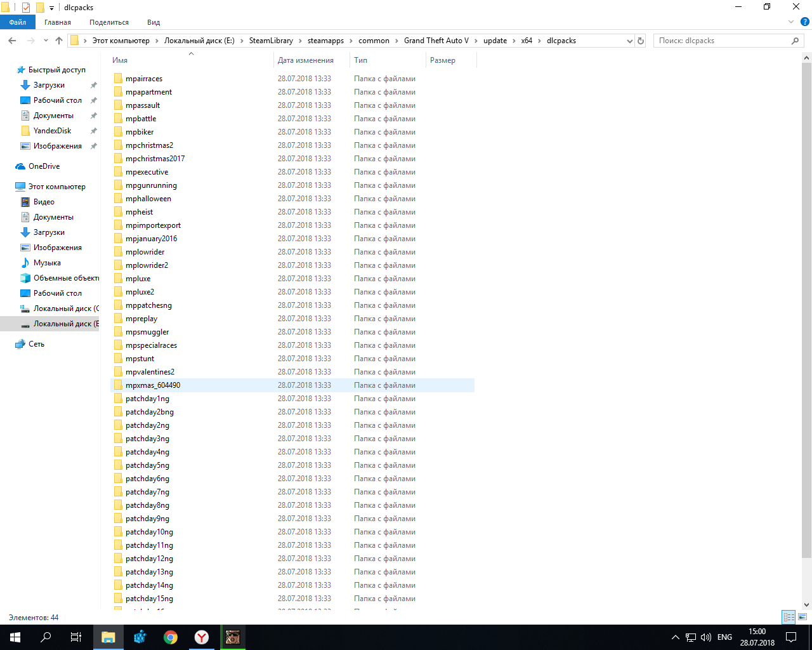This screenshot has height=650, width=812.
Task: Refresh the dlcpacks folder view
Action: click(641, 41)
